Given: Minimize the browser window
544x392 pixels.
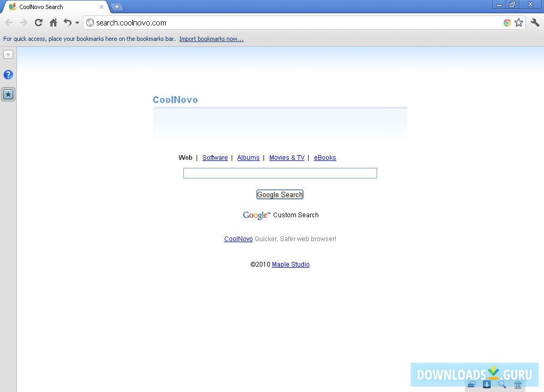Looking at the screenshot, I should pos(499,5).
